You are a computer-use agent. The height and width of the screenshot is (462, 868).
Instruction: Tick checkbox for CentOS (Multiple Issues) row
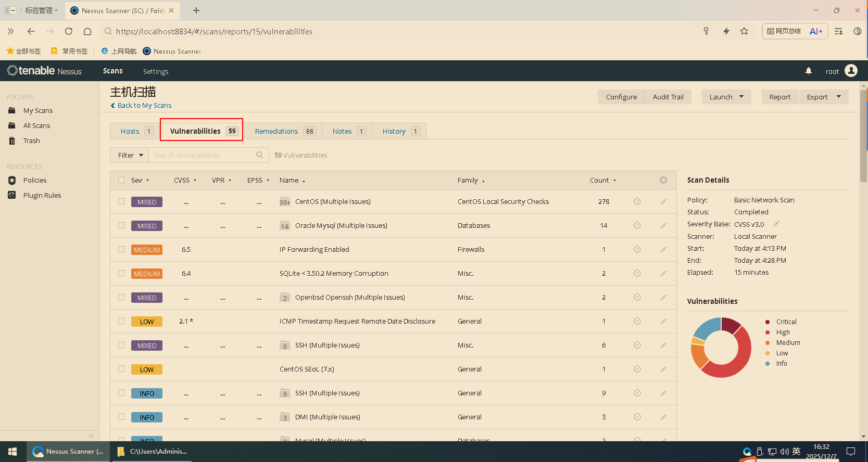tap(121, 201)
